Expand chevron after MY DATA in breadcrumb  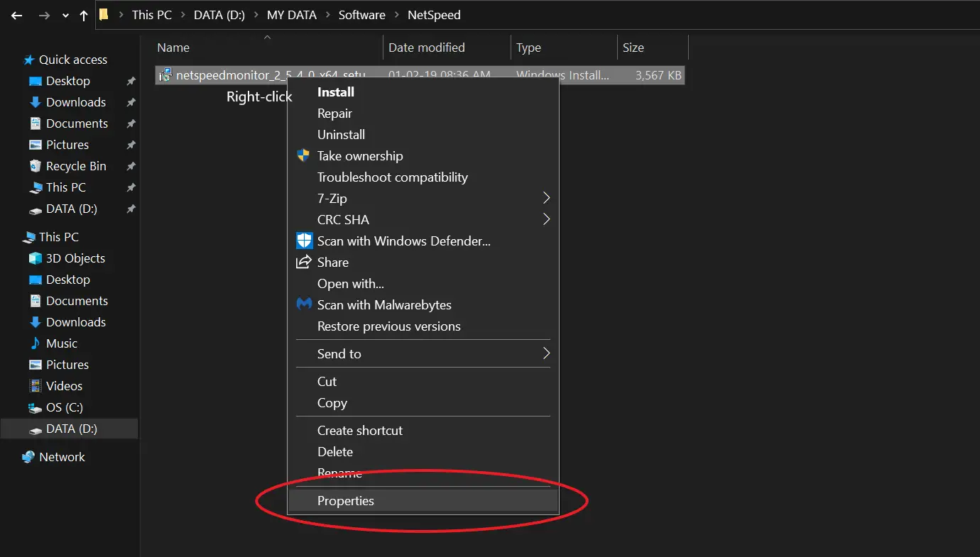(x=327, y=15)
